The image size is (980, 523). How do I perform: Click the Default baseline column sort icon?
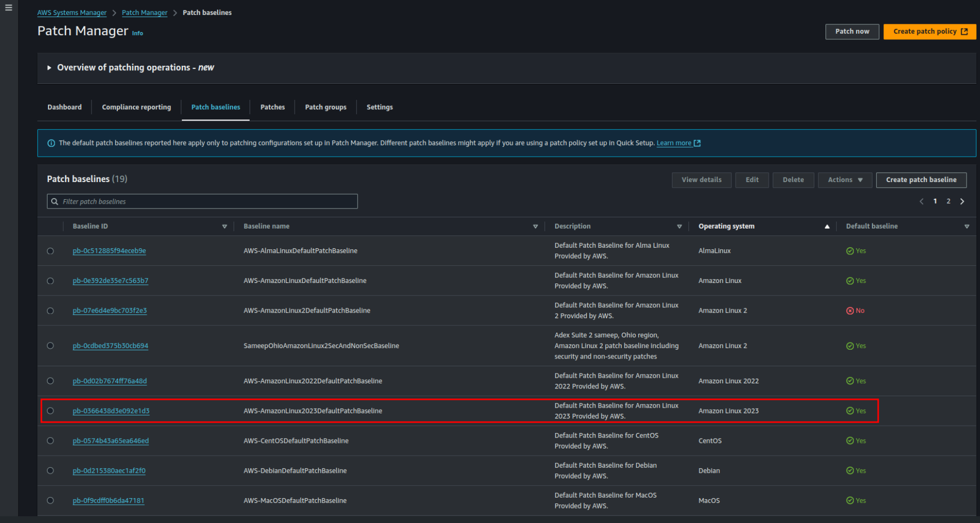click(x=967, y=227)
